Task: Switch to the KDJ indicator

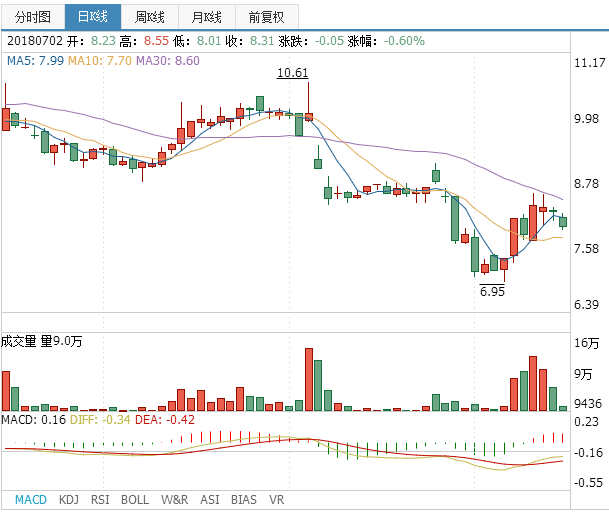Action: (69, 500)
